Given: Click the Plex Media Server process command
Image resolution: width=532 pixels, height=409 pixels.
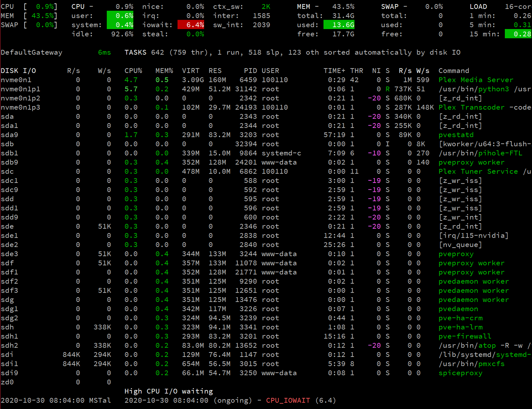Looking at the screenshot, I should coord(475,80).
